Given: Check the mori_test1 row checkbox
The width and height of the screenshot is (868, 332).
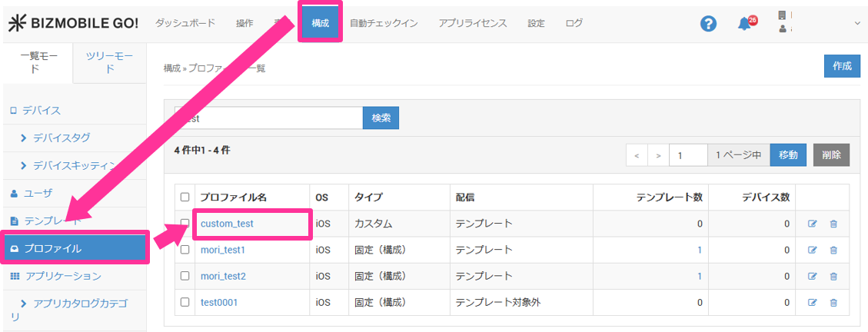Looking at the screenshot, I should (x=185, y=250).
